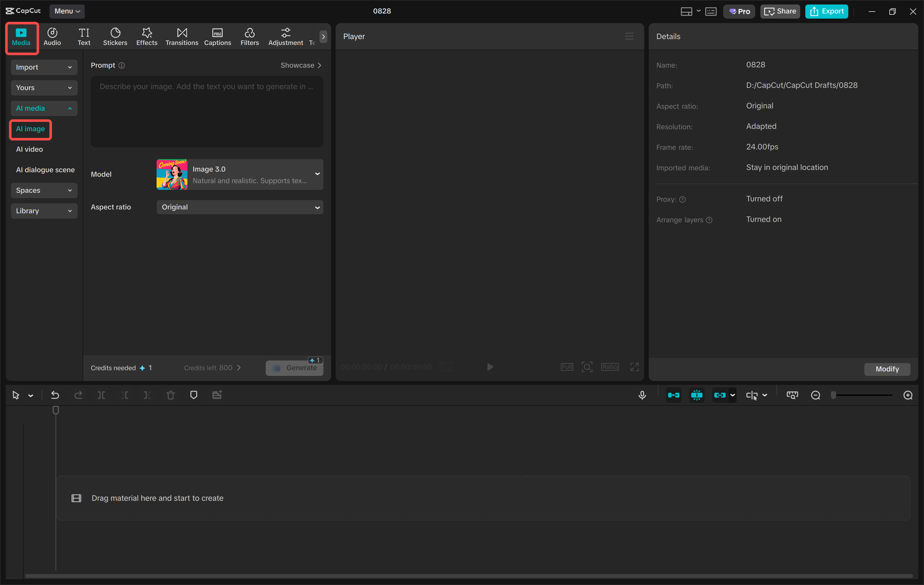Zoom out the timeline with magnifier icon

click(x=815, y=395)
